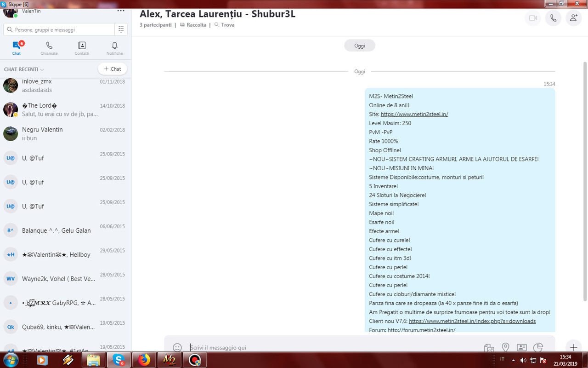The height and width of the screenshot is (368, 588).
Task: Click the network tray icon with red X
Action: point(543,360)
